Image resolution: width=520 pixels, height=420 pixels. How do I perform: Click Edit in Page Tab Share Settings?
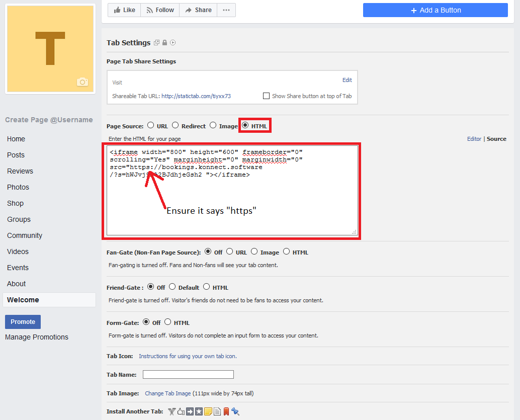347,79
